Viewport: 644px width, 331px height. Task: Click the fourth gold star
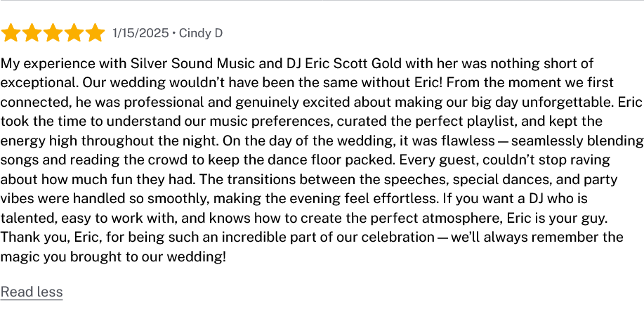tap(74, 33)
